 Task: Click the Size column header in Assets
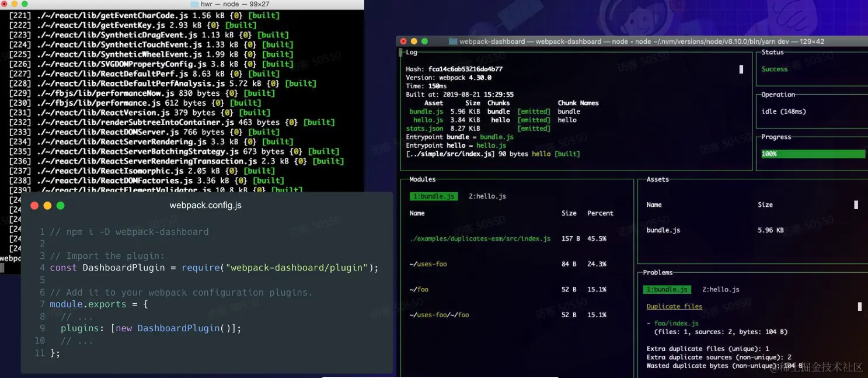click(765, 204)
